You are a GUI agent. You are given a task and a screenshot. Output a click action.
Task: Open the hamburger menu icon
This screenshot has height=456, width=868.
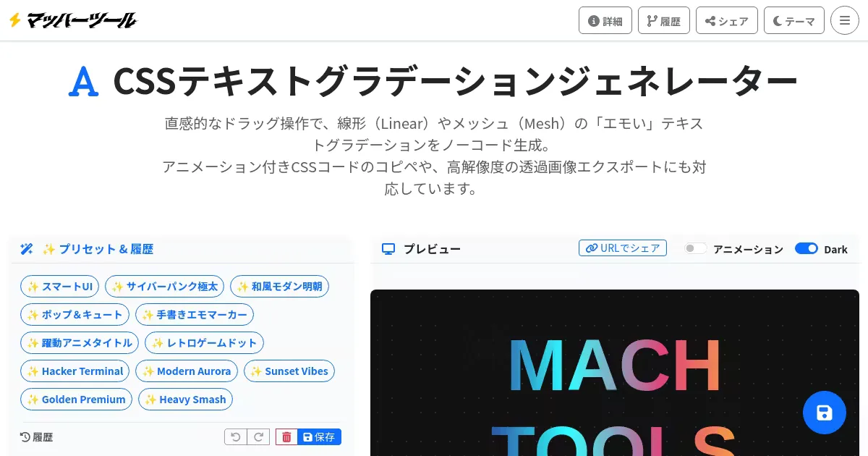(845, 20)
